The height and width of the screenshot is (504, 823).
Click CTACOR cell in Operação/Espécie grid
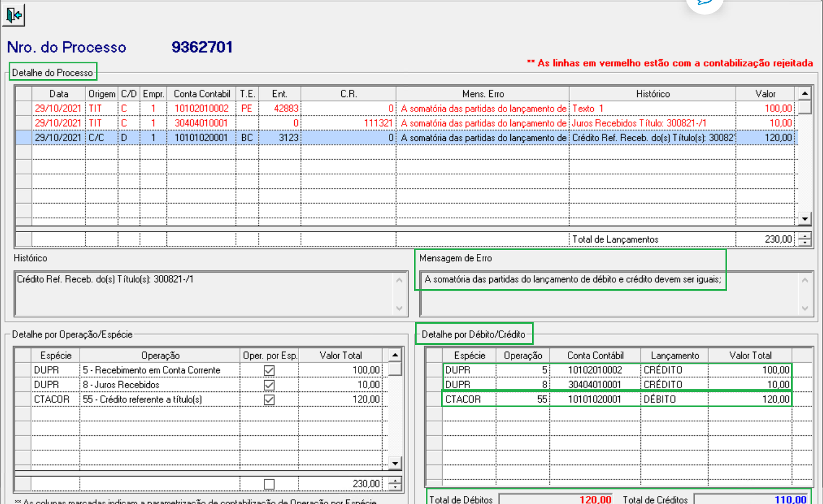[x=55, y=400]
